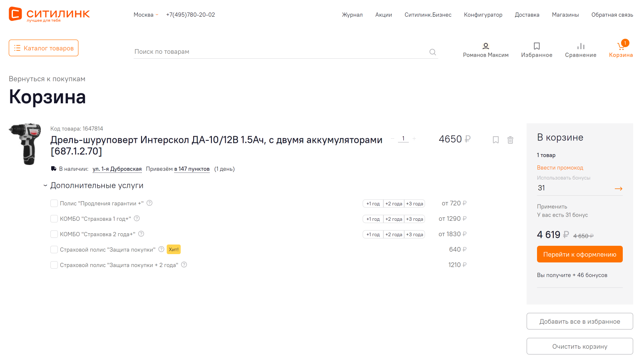
Task: Collapse Дополнительные услуги section
Action: click(x=93, y=185)
